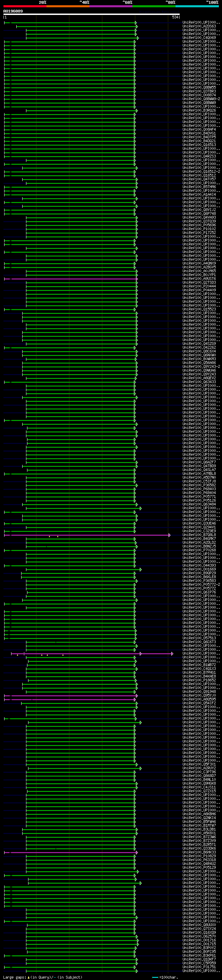Select the UniRef100_P05696 label
The image size is (222, 980).
point(199,225)
